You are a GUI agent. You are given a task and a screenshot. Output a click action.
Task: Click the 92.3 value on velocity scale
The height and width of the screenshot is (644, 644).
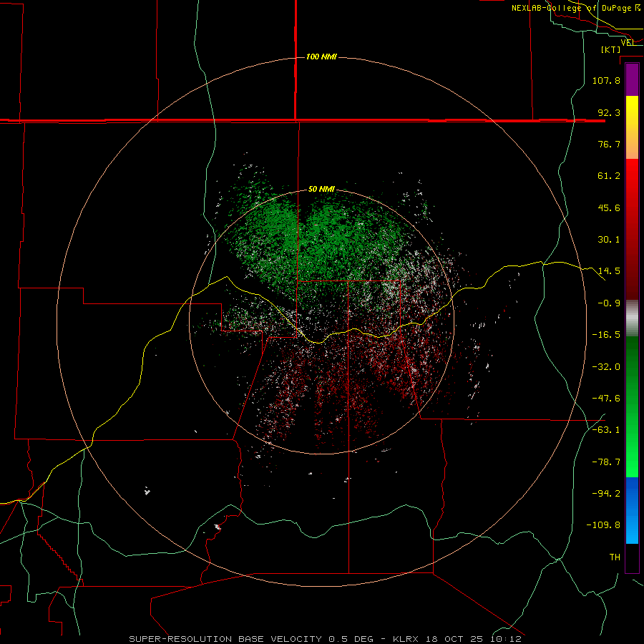point(609,112)
